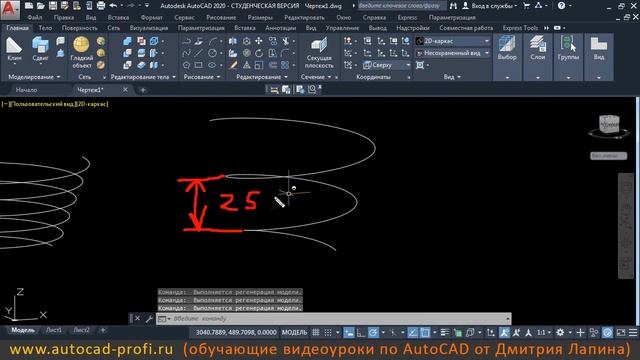
Task: Click the status bar customization menu icon
Action: coord(633,333)
